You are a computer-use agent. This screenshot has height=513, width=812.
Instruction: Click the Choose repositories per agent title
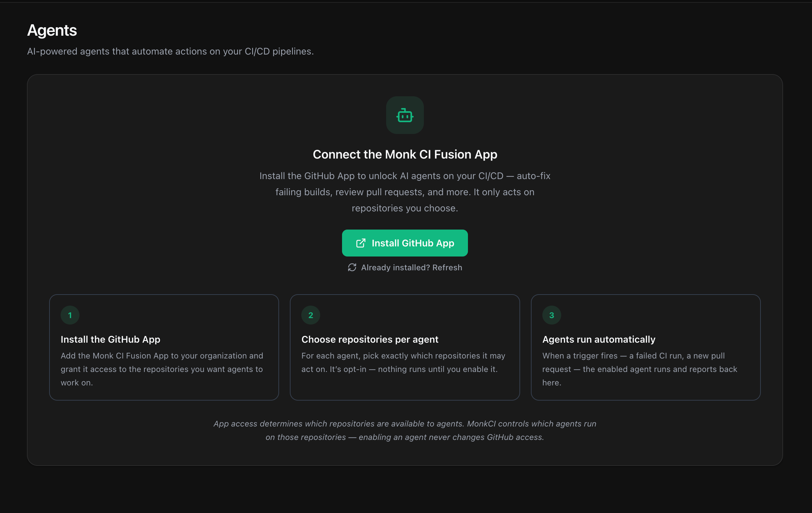[x=370, y=339]
